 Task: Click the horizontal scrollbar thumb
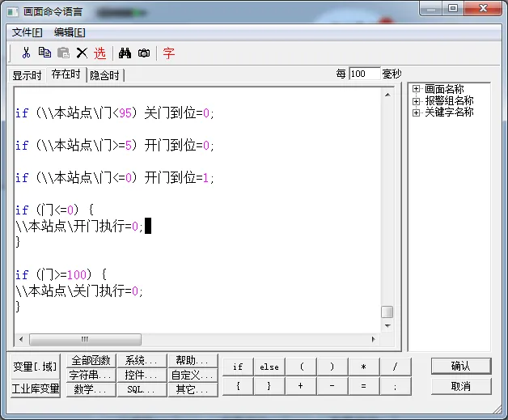coord(85,339)
